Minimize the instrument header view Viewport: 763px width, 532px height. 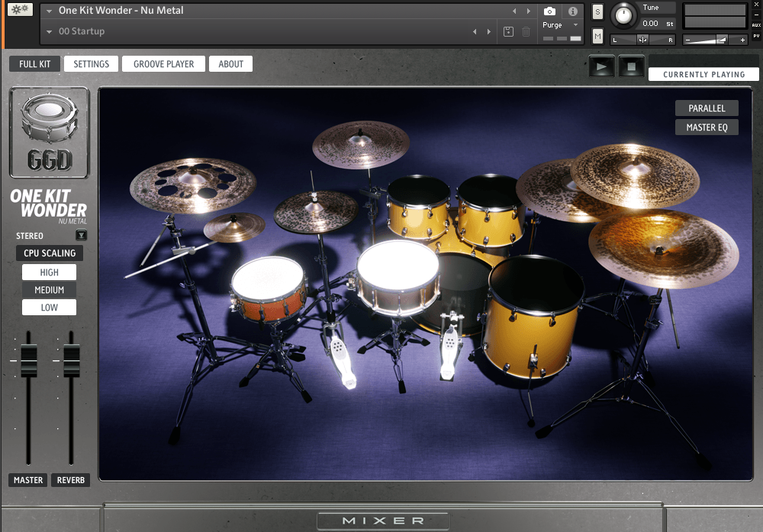pyautogui.click(x=756, y=15)
